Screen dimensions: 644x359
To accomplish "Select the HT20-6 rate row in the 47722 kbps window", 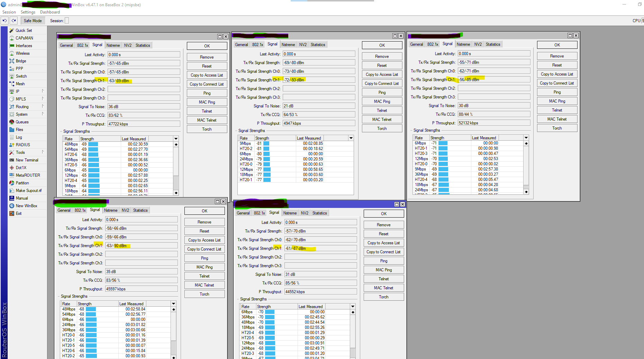I will click(118, 155).
